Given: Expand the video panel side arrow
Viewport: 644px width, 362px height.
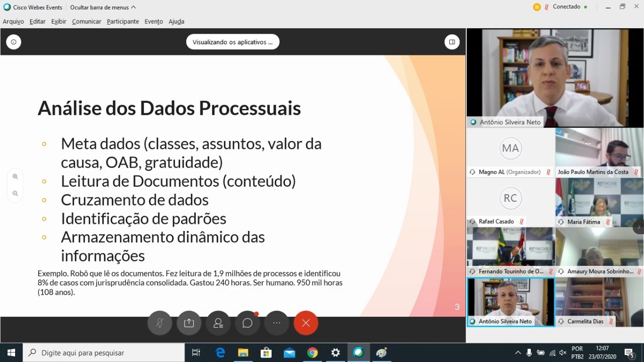Looking at the screenshot, I should click(x=638, y=227).
